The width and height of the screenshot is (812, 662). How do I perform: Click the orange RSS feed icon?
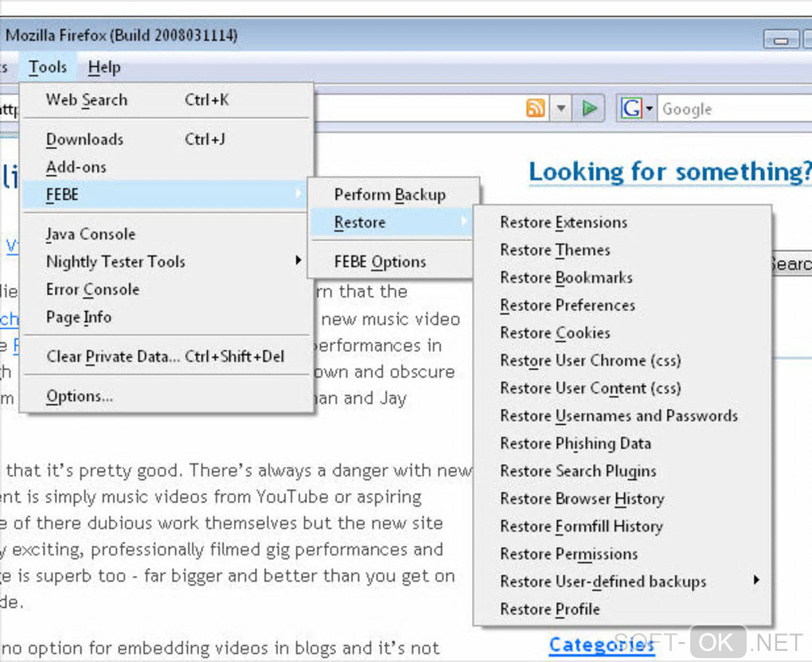pyautogui.click(x=536, y=108)
